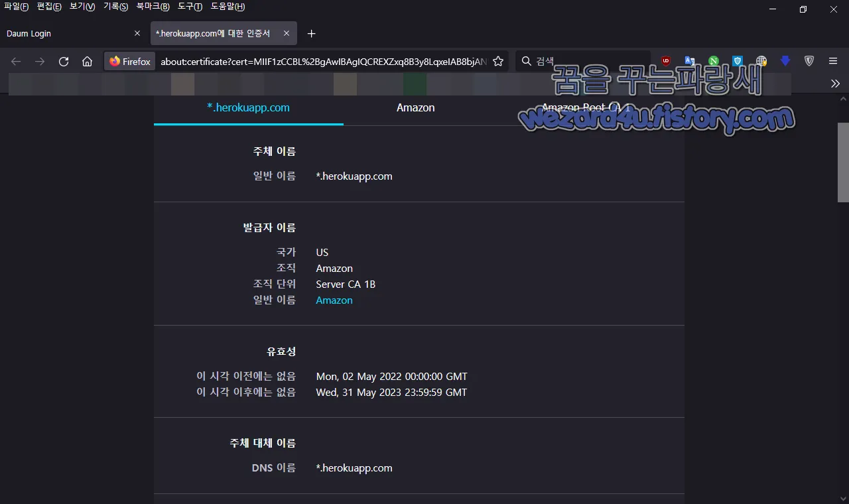This screenshot has height=504, width=849.
Task: Click the about:certificate URL field
Action: [323, 62]
